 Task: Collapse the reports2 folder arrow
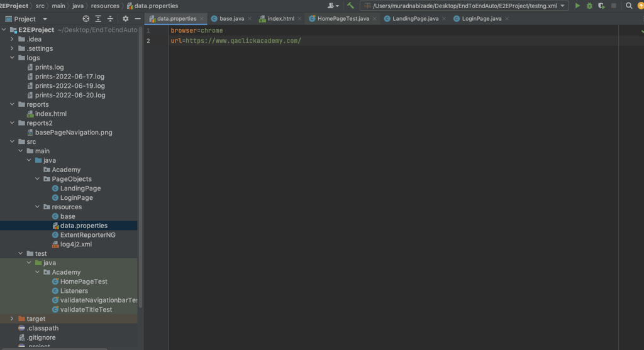12,123
